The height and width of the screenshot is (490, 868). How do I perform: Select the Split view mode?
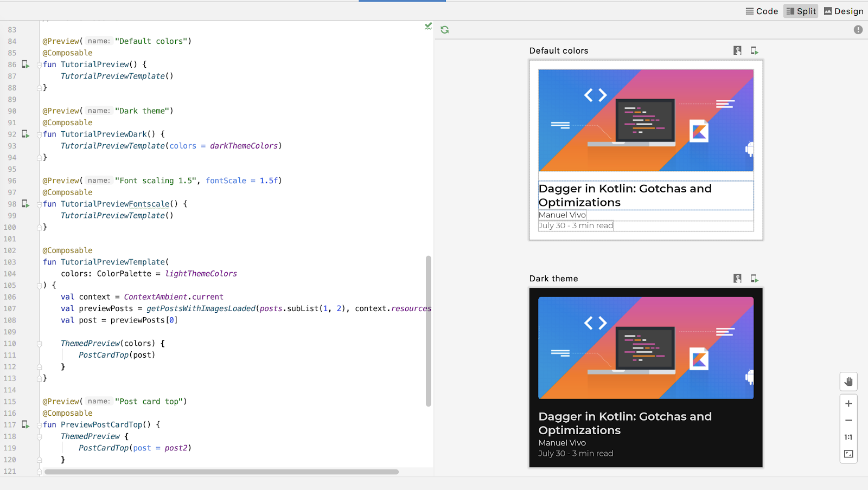801,11
